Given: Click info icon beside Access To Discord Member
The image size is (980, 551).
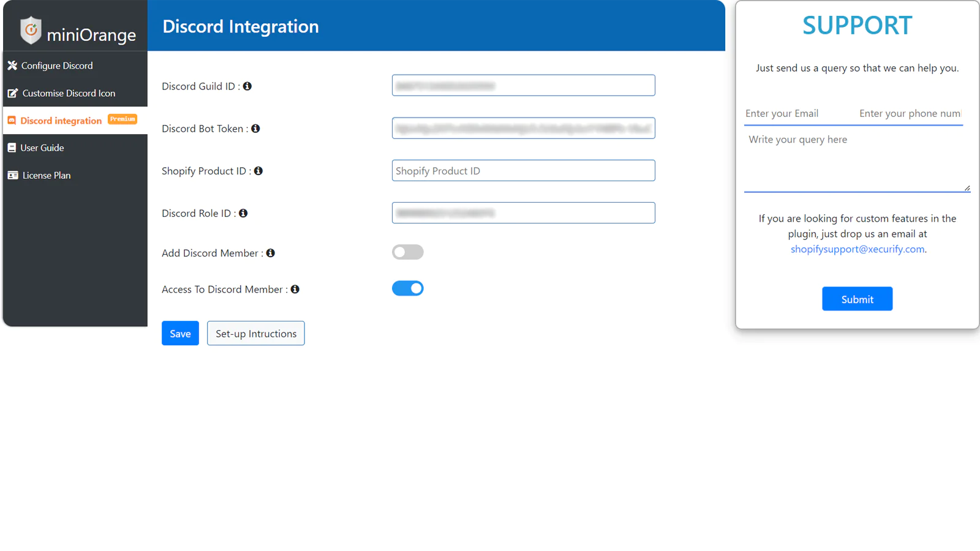Looking at the screenshot, I should (295, 289).
